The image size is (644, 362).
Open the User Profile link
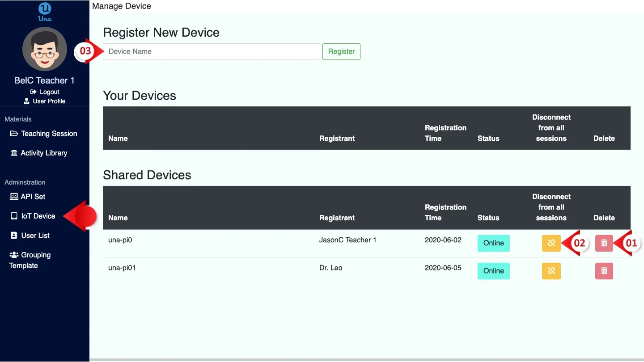(x=45, y=101)
